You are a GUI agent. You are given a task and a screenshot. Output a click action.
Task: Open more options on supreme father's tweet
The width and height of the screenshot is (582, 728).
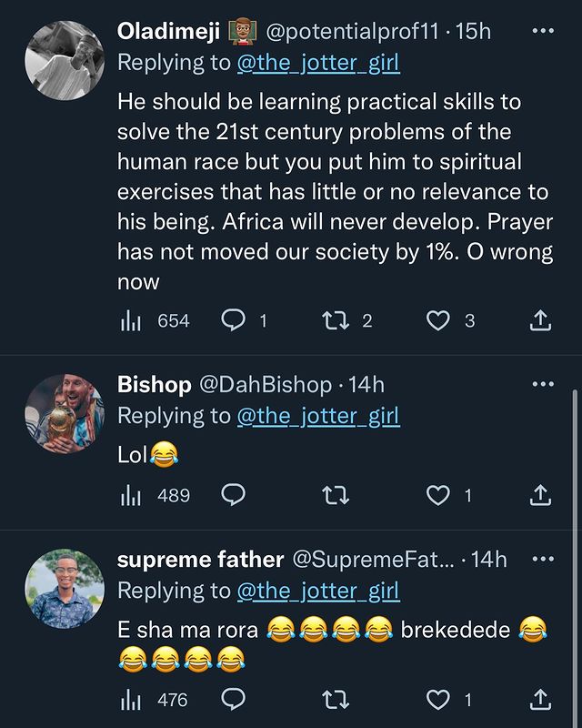point(542,560)
